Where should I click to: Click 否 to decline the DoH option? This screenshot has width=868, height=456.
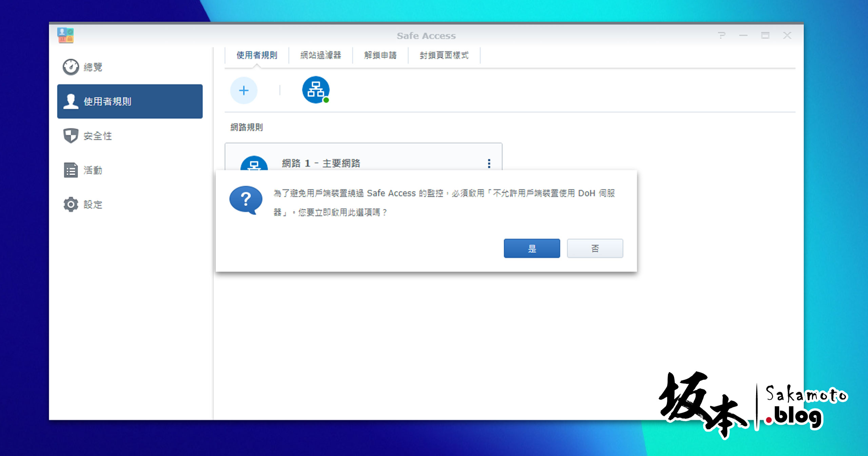click(595, 248)
